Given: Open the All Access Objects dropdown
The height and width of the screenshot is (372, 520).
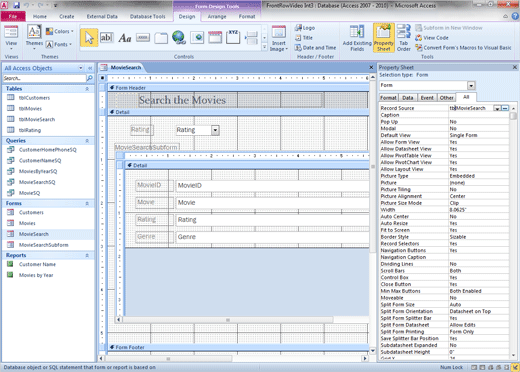Looking at the screenshot, I should (x=81, y=68).
